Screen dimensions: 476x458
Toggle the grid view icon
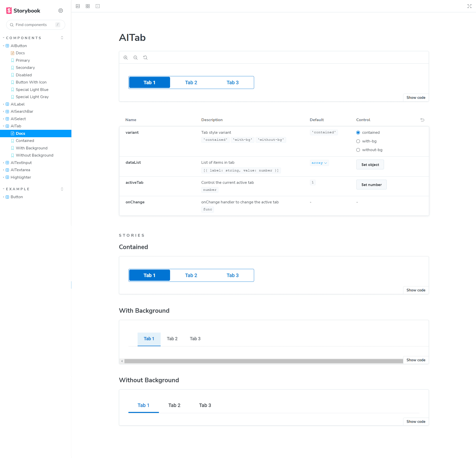[x=88, y=6]
